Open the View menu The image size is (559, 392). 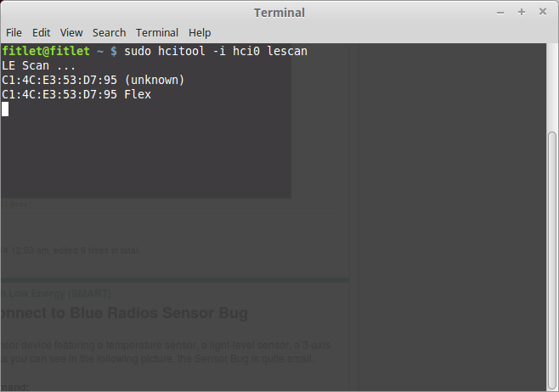pos(71,33)
